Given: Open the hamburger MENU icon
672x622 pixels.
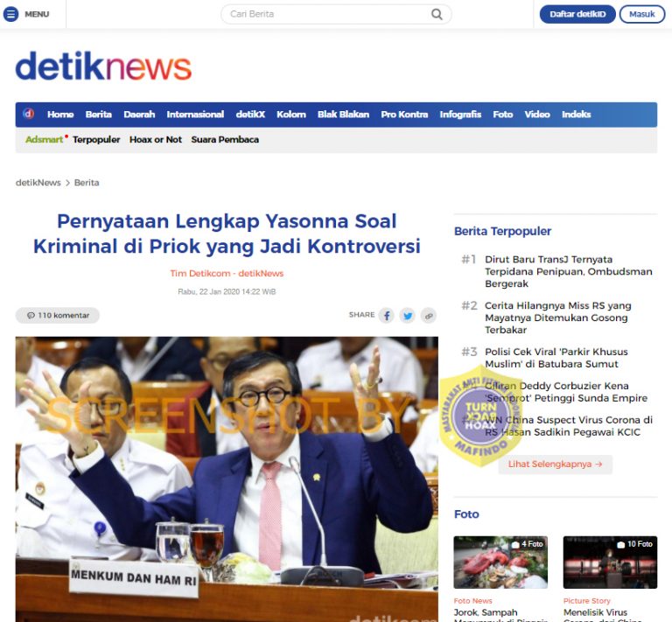Looking at the screenshot, I should 10,14.
